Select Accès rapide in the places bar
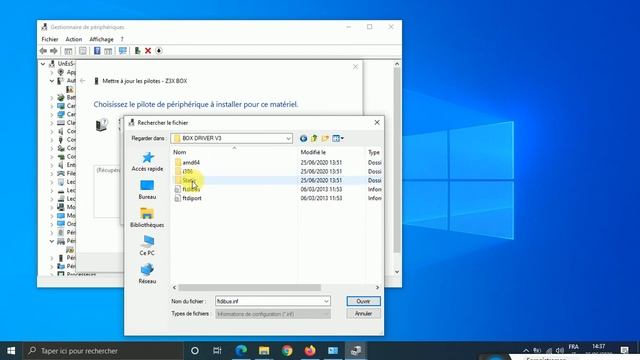The height and width of the screenshot is (360, 640). [x=147, y=162]
